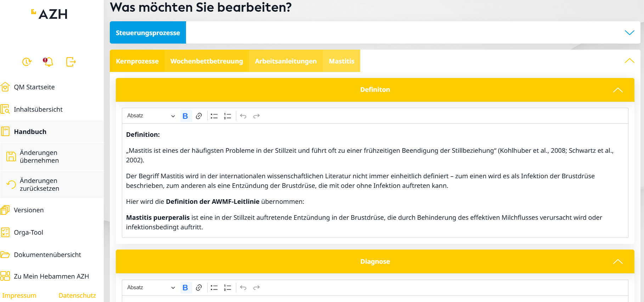644x302 pixels.
Task: Insert bulleted list in Definiton editor
Action: (x=214, y=116)
